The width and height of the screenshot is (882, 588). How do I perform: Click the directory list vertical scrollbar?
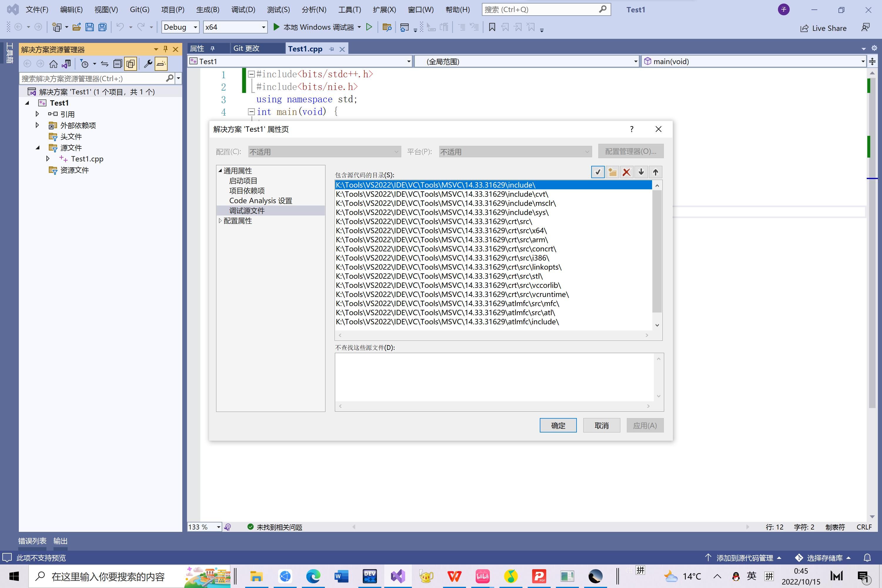click(657, 251)
